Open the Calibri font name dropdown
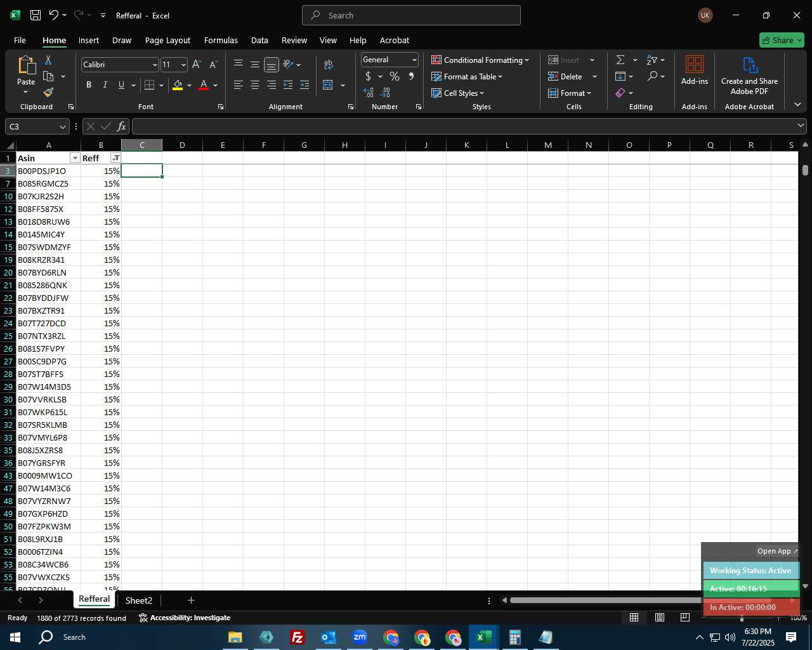Viewport: 812px width, 650px height. [x=154, y=65]
